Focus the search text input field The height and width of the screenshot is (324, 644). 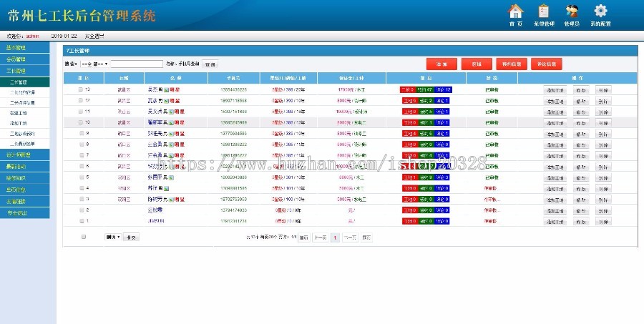coord(137,64)
